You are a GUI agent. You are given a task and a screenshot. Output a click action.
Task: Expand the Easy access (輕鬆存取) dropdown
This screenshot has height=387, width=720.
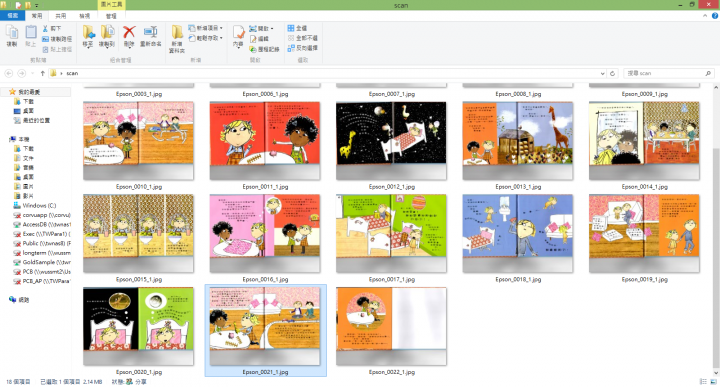point(205,38)
